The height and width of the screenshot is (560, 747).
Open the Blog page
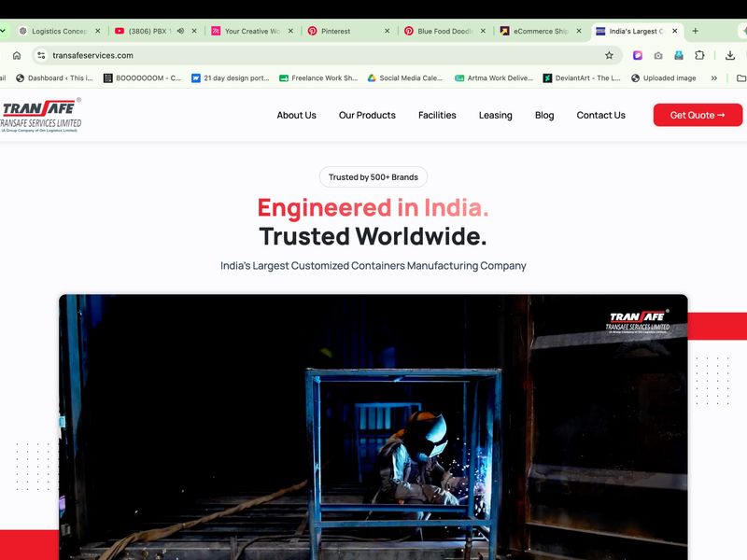[544, 115]
